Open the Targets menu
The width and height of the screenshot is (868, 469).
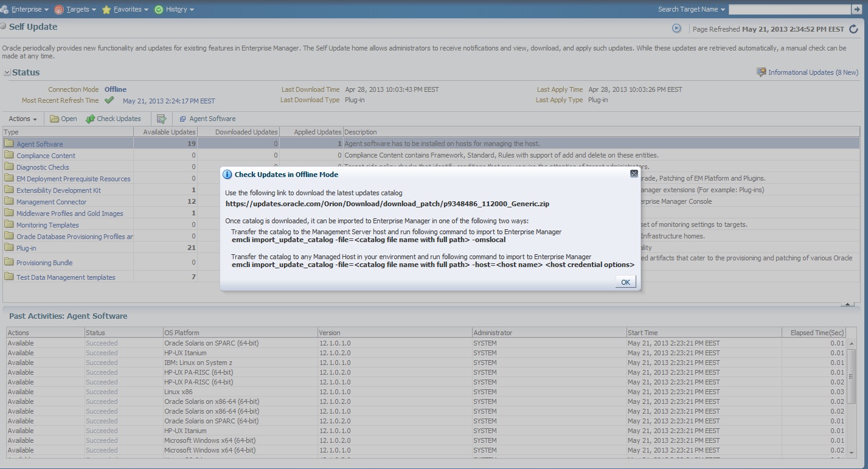76,9
